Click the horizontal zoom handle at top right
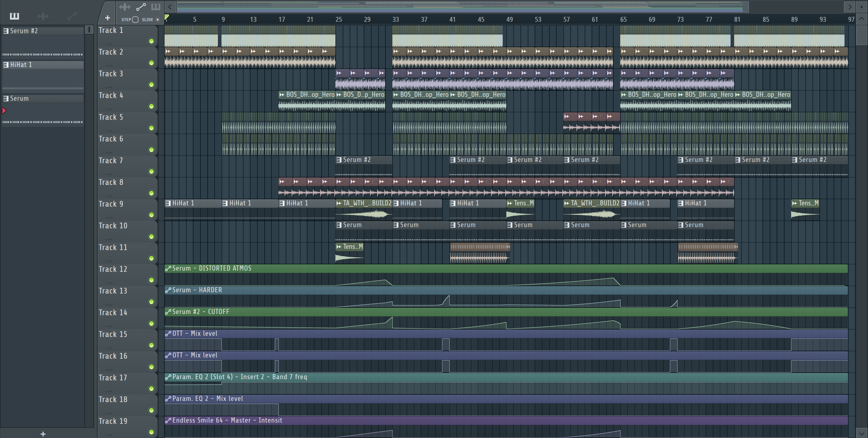This screenshot has width=868, height=438. 861,6
